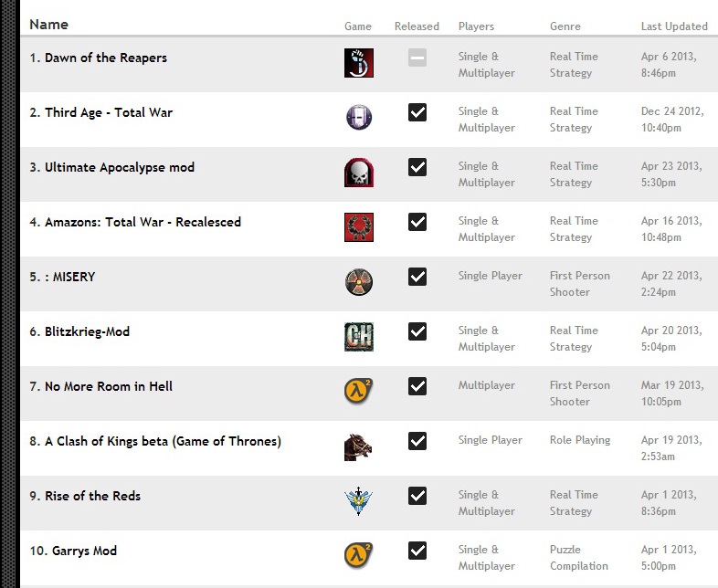Sort by the Last Updated column
The image size is (718, 588).
[674, 26]
